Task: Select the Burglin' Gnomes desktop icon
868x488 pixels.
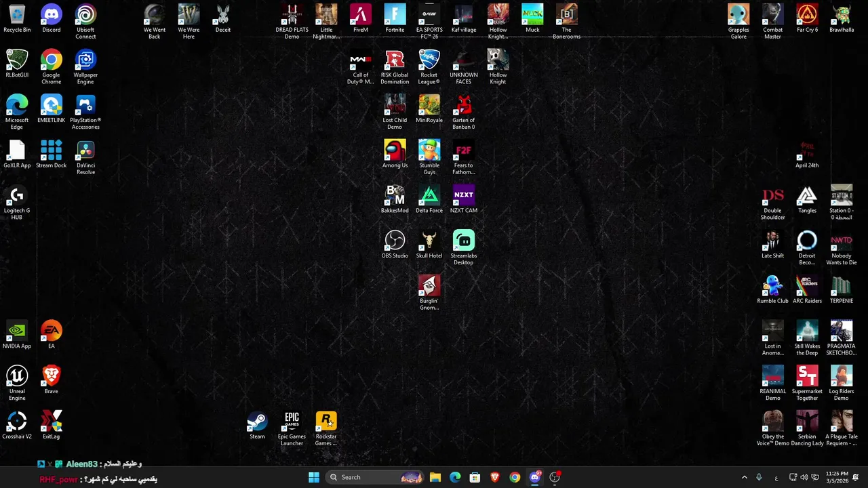Action: (429, 293)
